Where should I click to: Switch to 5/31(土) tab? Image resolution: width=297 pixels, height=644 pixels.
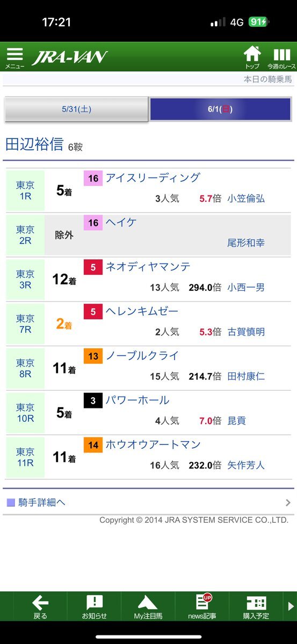76,109
